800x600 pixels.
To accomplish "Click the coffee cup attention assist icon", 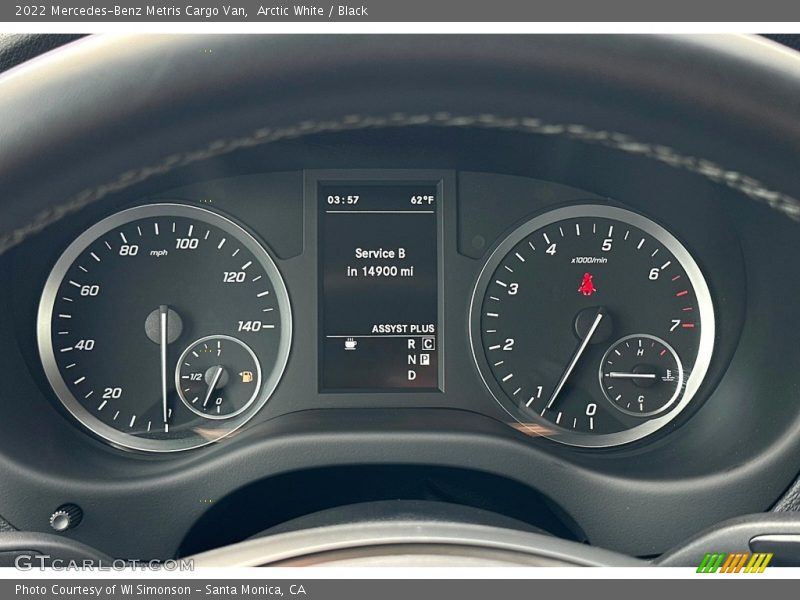I will pos(351,344).
